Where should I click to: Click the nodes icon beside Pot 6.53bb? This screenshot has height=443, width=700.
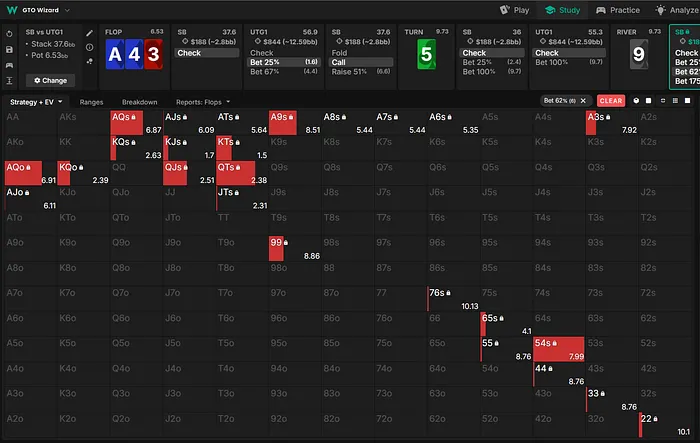click(90, 61)
